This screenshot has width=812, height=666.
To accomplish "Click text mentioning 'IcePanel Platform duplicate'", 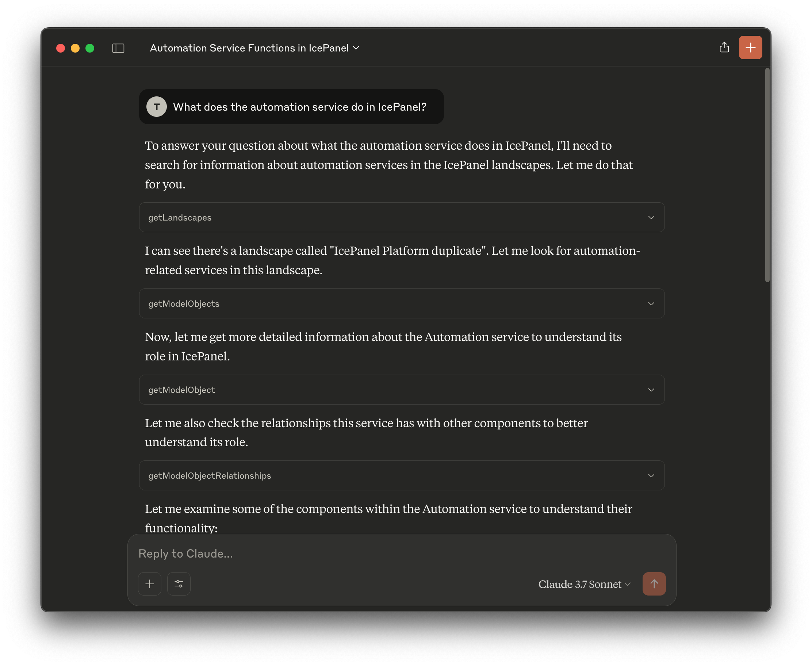I will [x=392, y=260].
